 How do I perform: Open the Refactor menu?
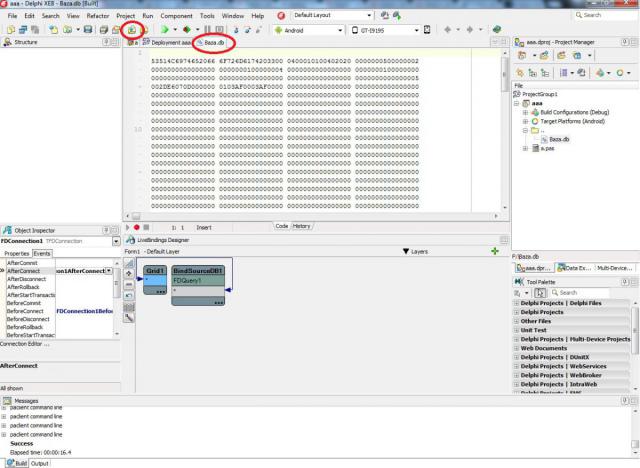click(98, 16)
